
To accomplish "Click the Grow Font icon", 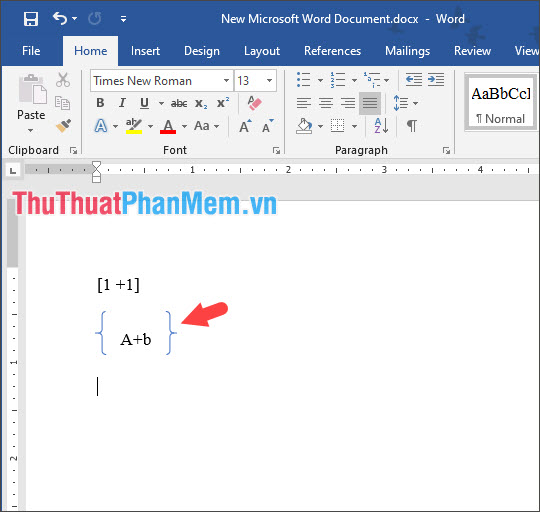I will [245, 126].
